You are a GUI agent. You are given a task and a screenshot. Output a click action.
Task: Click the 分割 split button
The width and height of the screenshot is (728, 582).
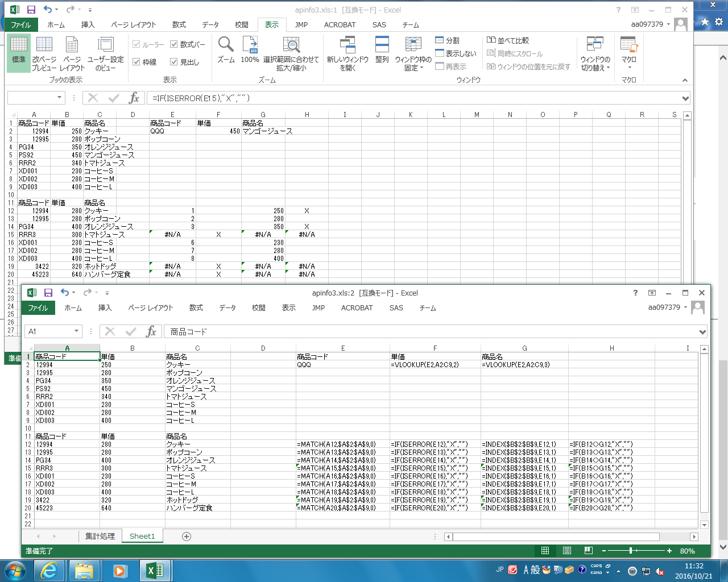(447, 40)
